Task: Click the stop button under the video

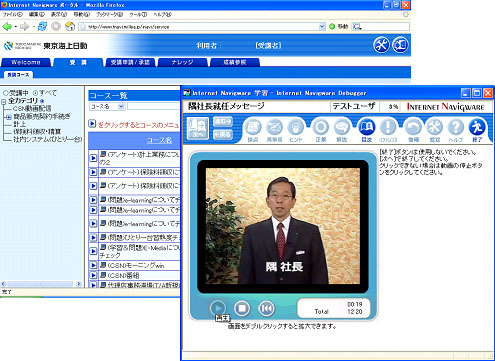Action: click(242, 308)
